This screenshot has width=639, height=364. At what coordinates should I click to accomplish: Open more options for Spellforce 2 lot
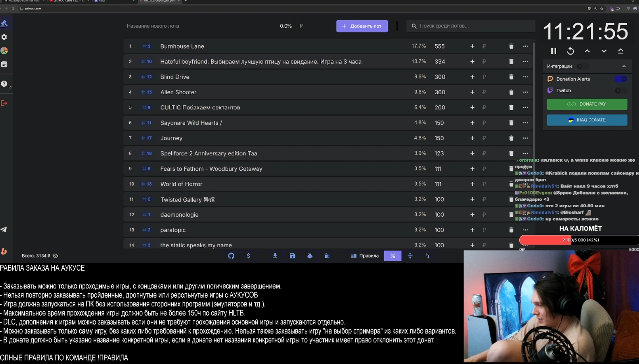(525, 153)
